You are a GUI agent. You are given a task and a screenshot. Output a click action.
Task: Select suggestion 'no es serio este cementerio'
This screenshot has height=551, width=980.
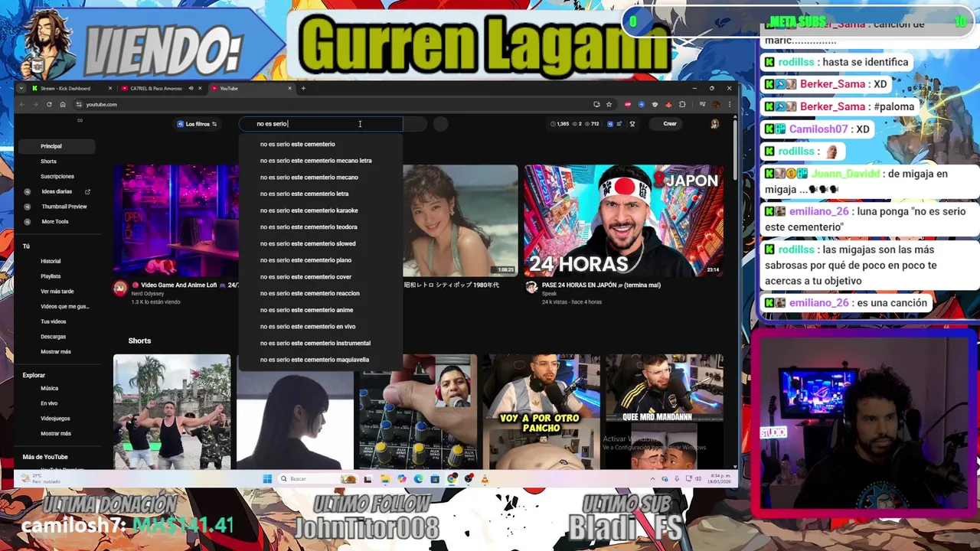pos(321,144)
